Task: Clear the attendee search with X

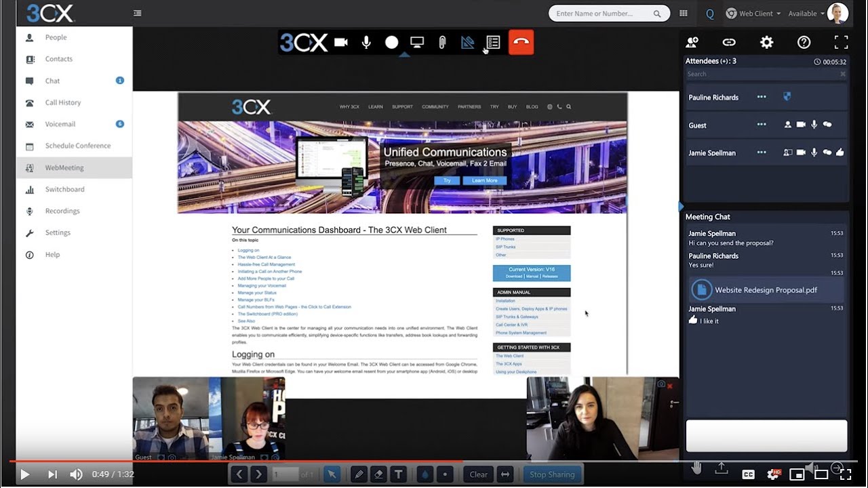Action: [843, 74]
